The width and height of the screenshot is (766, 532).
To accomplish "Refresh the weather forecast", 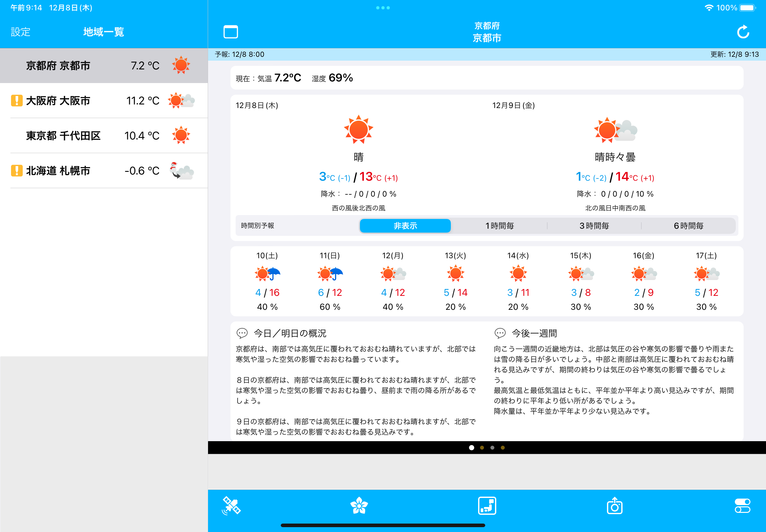I will pyautogui.click(x=743, y=32).
